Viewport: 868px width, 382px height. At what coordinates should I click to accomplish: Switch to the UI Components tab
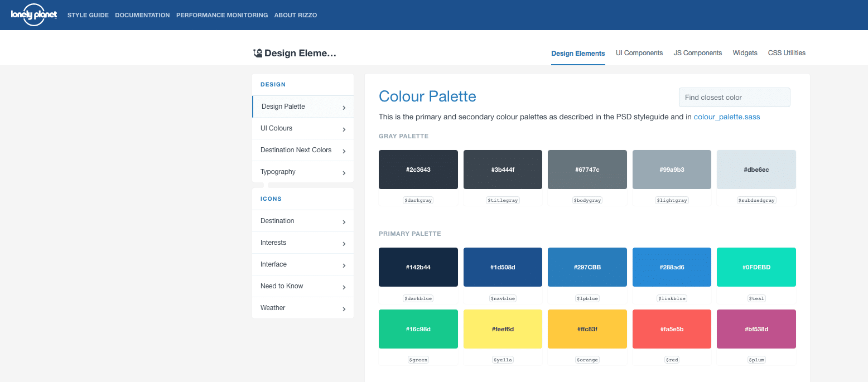[639, 53]
